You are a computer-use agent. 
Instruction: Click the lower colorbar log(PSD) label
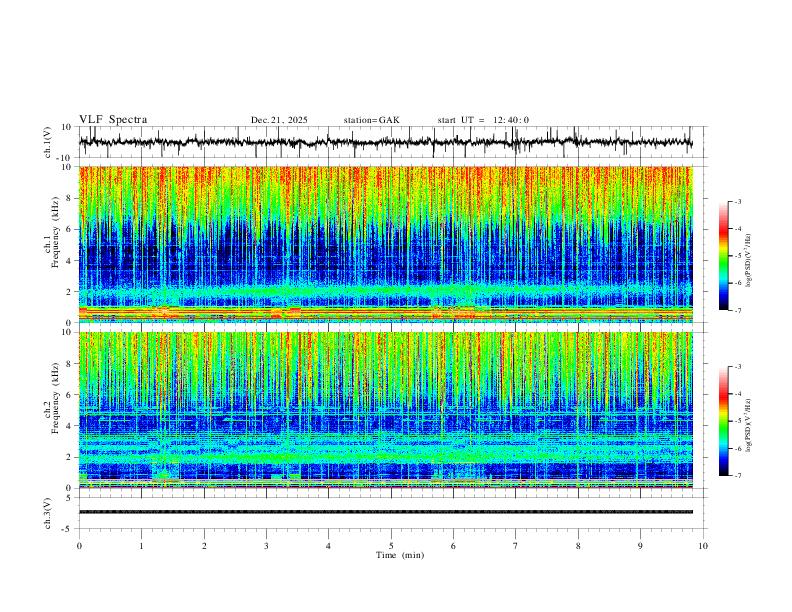[750, 426]
